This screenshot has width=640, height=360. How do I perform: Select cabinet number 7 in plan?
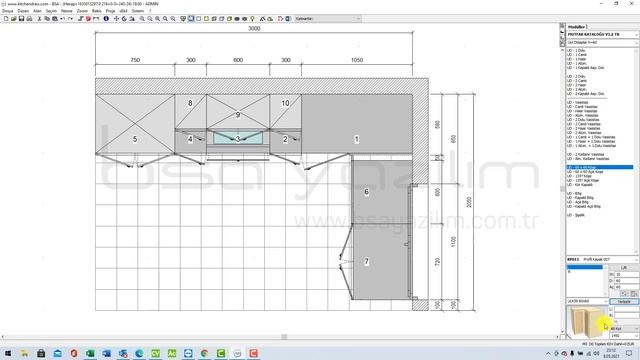point(366,261)
